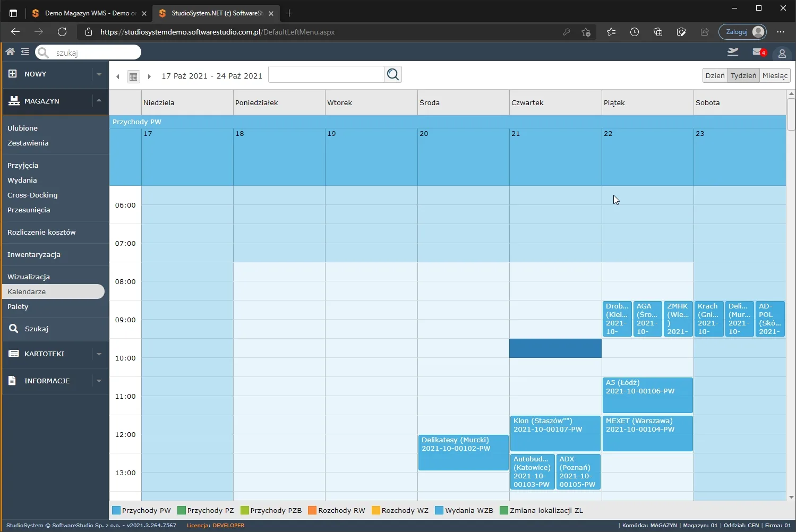This screenshot has height=532, width=796.
Task: Open Wydania menu item
Action: [x=22, y=180]
